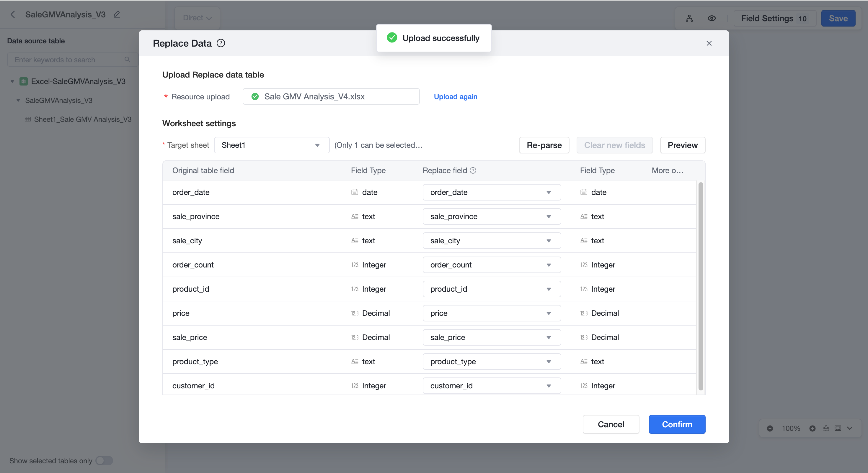Open the order_date replace field dropdown
The height and width of the screenshot is (473, 868).
click(x=492, y=192)
